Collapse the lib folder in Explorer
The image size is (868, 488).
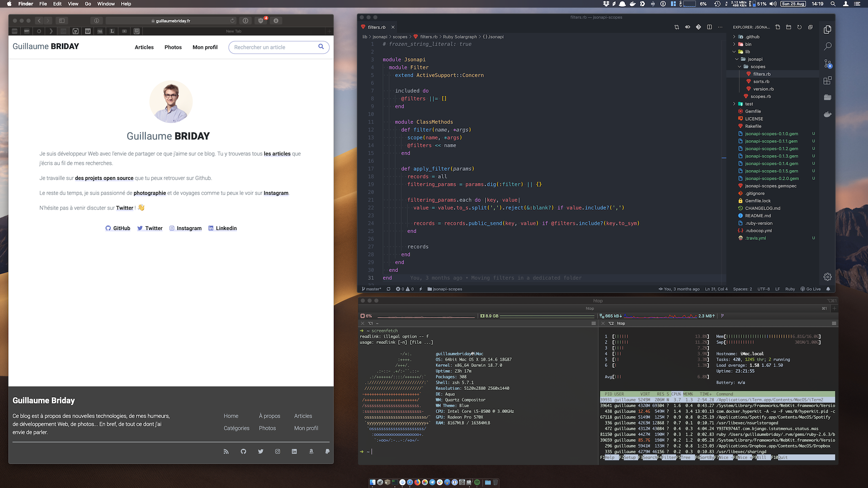(x=747, y=52)
